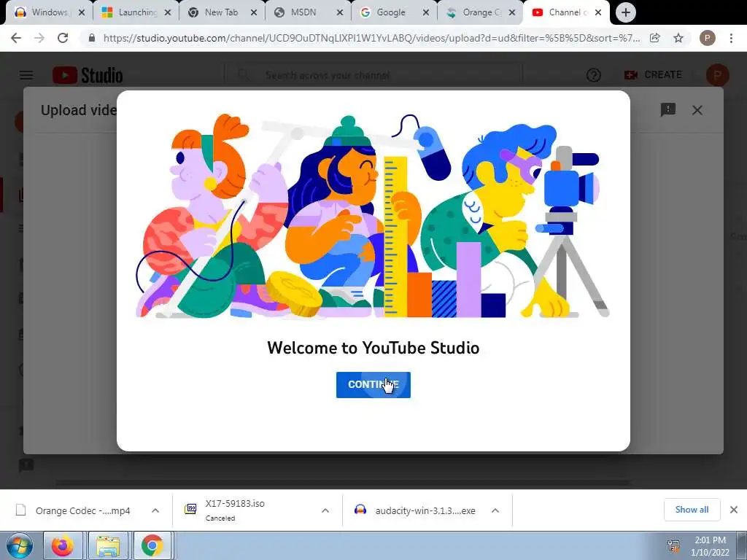Click the welcome illustration of creators
The width and height of the screenshot is (747, 560).
click(x=373, y=216)
